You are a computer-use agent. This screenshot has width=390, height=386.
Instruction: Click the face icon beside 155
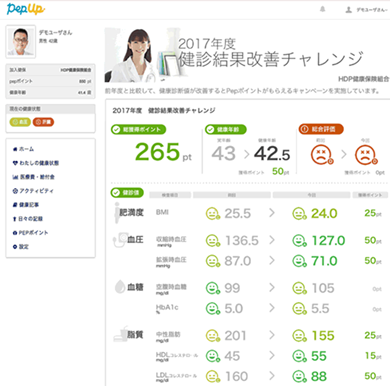click(299, 336)
